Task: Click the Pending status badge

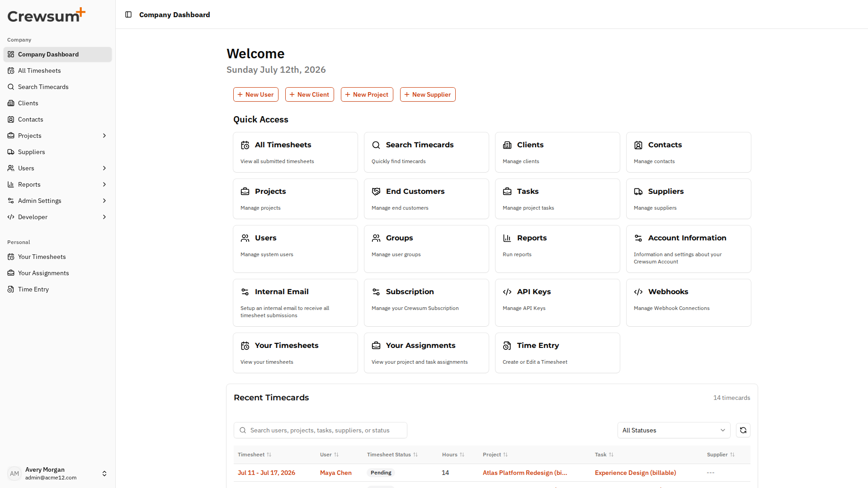Action: [x=381, y=473]
